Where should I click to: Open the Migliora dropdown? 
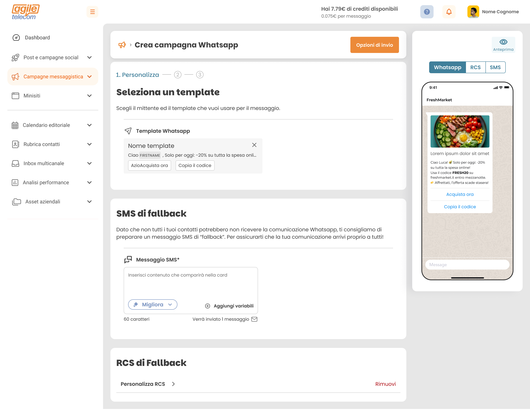point(153,305)
